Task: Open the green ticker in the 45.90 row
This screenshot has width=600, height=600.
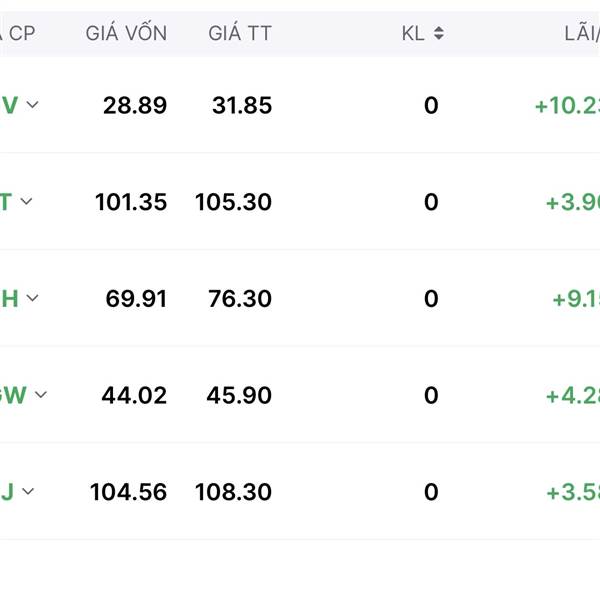Action: click(x=14, y=395)
